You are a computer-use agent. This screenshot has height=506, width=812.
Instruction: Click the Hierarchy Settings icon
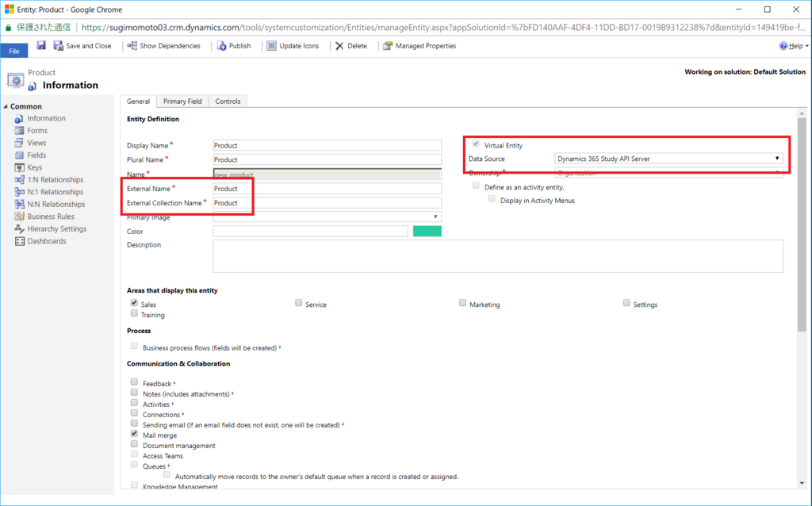[19, 229]
